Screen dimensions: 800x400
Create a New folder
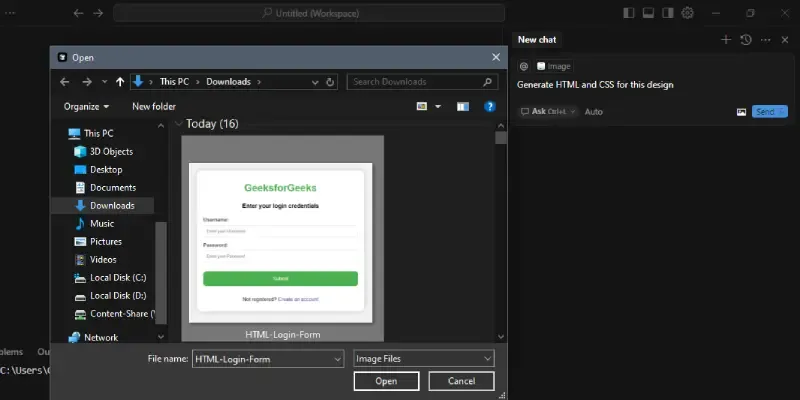(154, 107)
